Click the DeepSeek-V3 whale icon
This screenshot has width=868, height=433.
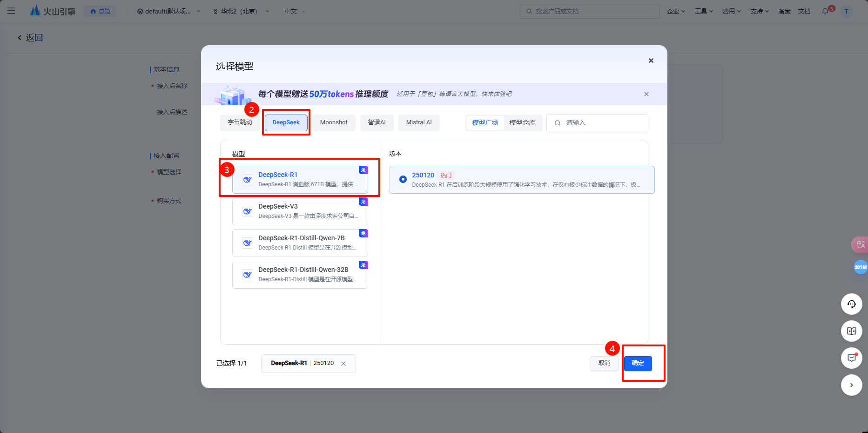point(248,211)
